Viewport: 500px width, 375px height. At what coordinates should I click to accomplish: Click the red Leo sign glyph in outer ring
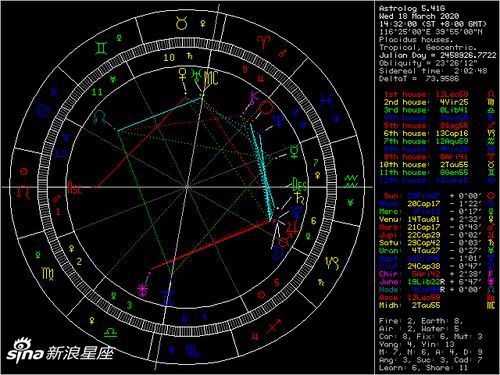[x=23, y=193]
